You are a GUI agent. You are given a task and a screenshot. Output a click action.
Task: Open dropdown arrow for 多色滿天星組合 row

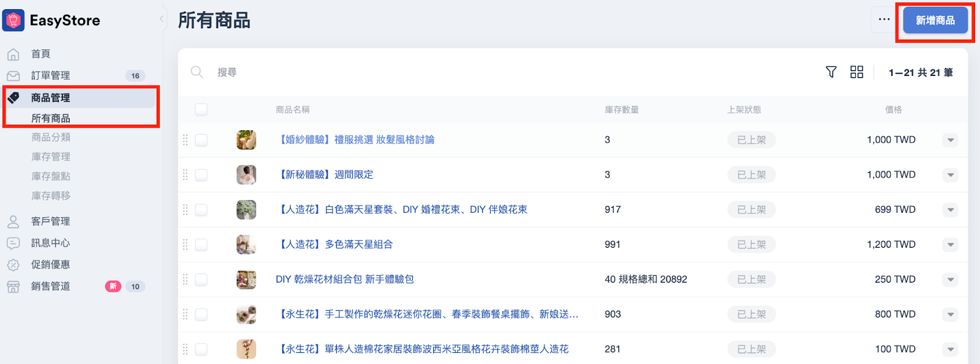(950, 245)
